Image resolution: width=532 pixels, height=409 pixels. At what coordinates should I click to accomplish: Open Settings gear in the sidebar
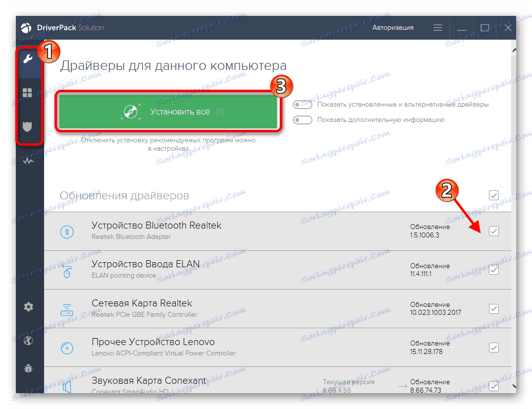[x=29, y=307]
